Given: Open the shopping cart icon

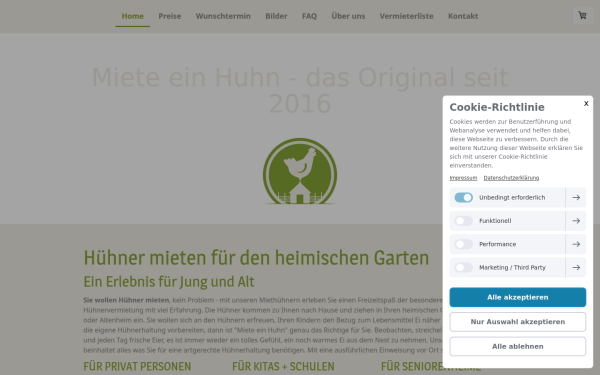Looking at the screenshot, I should 582,15.
